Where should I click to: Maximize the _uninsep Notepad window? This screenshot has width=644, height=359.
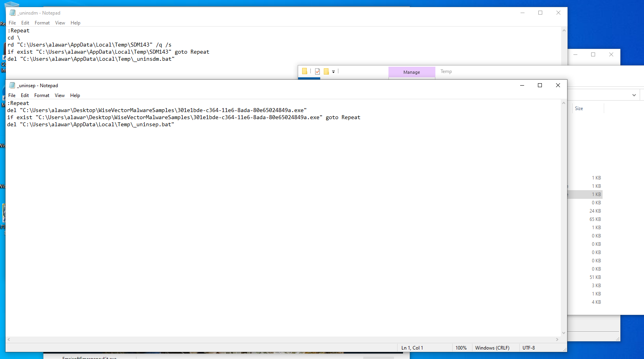click(540, 85)
